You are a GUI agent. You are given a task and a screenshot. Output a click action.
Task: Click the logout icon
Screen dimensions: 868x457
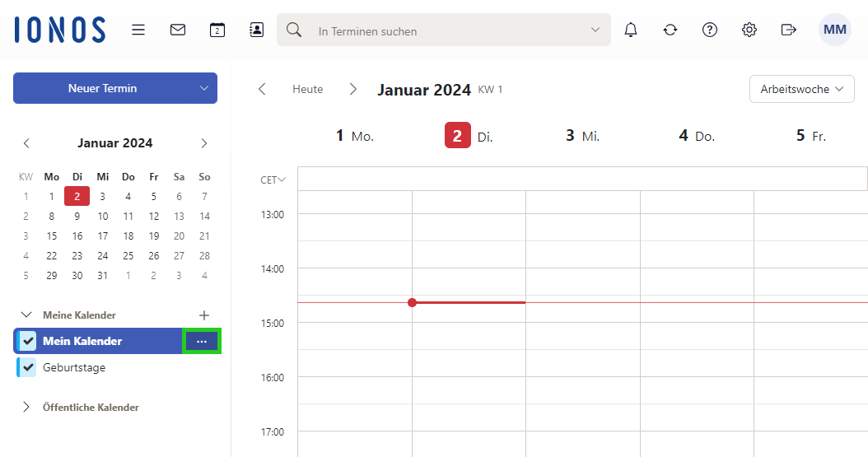coord(788,30)
